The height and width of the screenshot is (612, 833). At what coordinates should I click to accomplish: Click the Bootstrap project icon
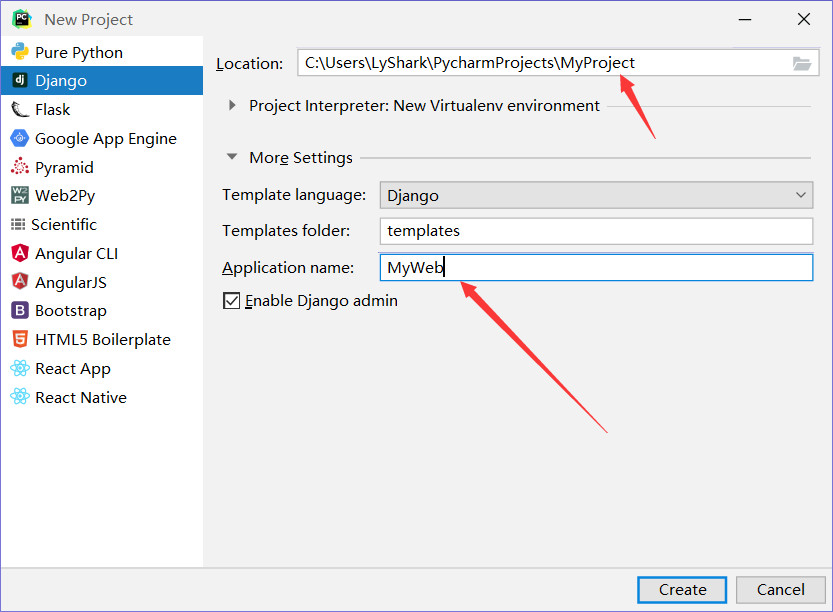19,311
